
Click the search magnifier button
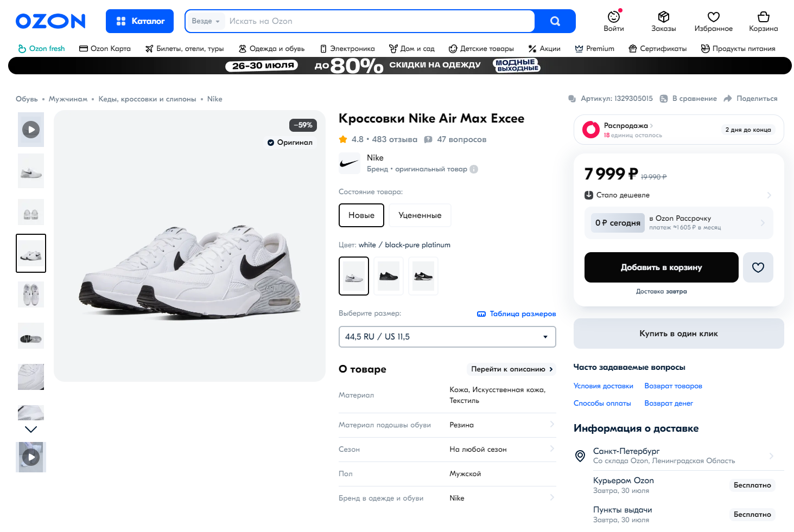pos(555,21)
